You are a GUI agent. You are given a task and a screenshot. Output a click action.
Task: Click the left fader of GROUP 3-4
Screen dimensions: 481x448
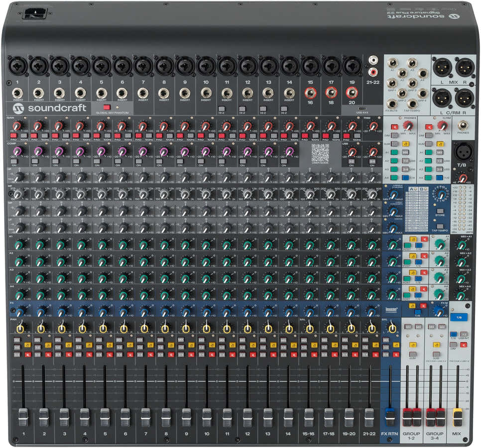(431, 417)
